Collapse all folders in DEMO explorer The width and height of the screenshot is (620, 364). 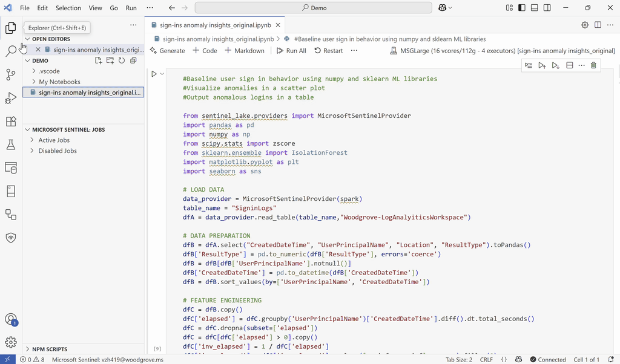133,60
